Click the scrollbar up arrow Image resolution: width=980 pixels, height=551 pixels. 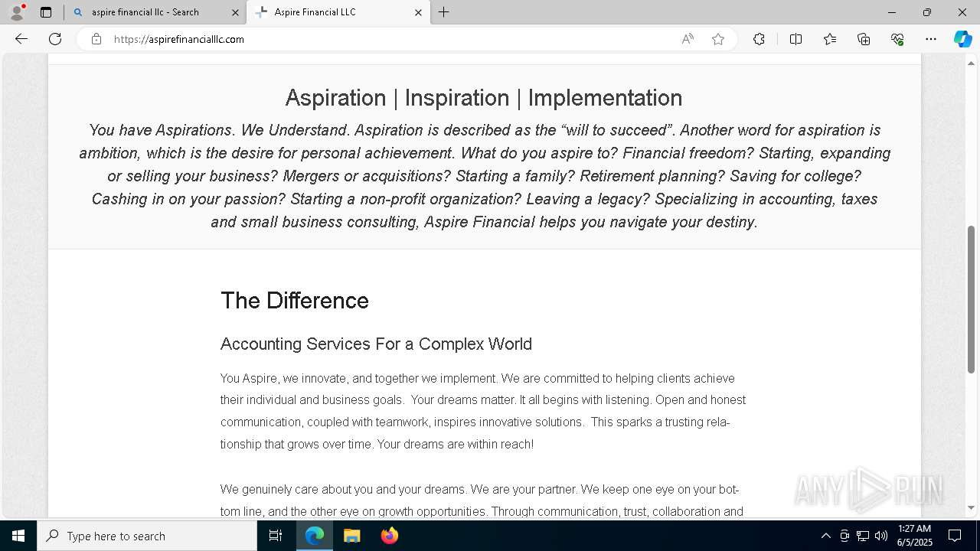pos(972,63)
